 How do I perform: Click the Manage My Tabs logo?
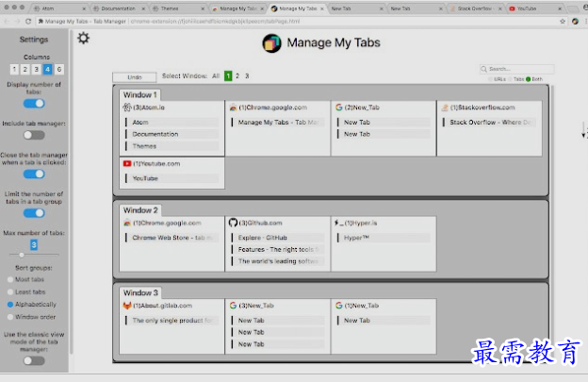[x=271, y=43]
